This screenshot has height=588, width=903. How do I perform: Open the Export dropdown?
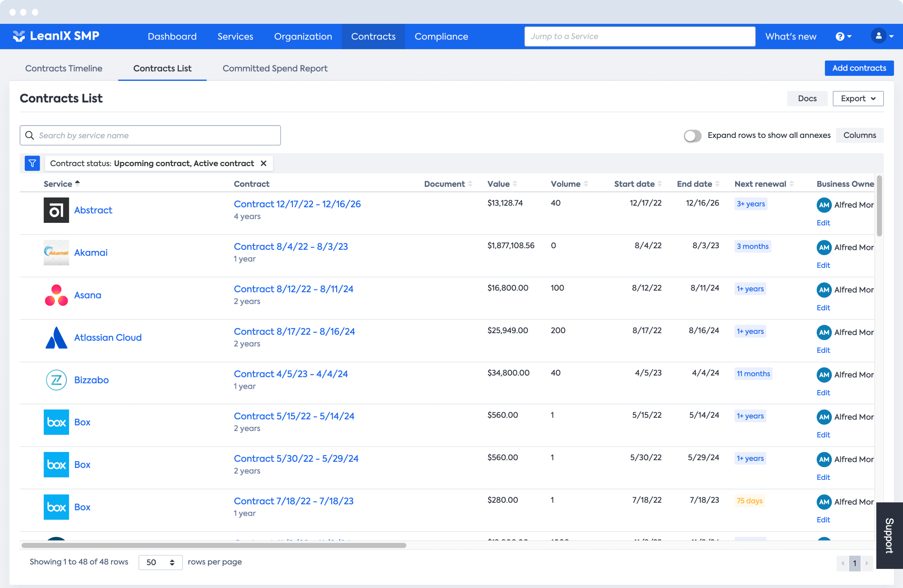click(858, 98)
